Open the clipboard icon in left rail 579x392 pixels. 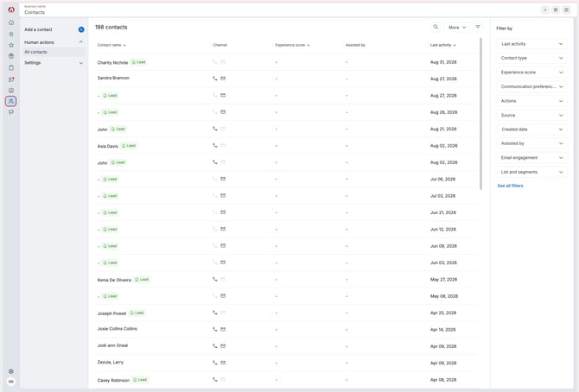click(11, 68)
